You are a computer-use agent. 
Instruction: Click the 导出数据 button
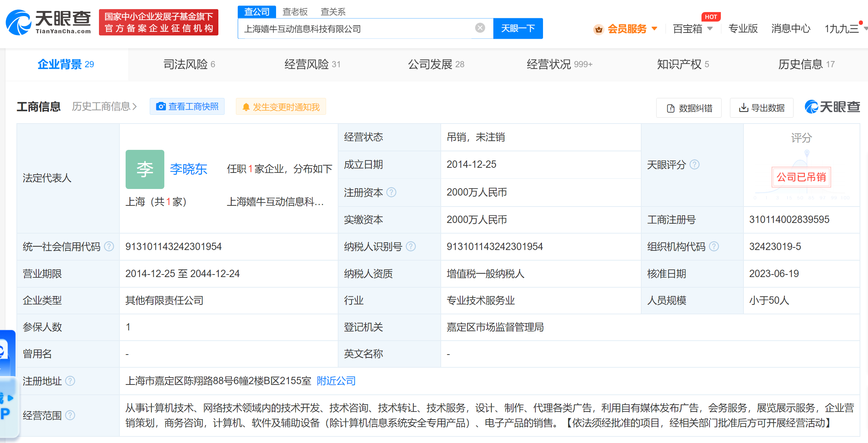[761, 108]
